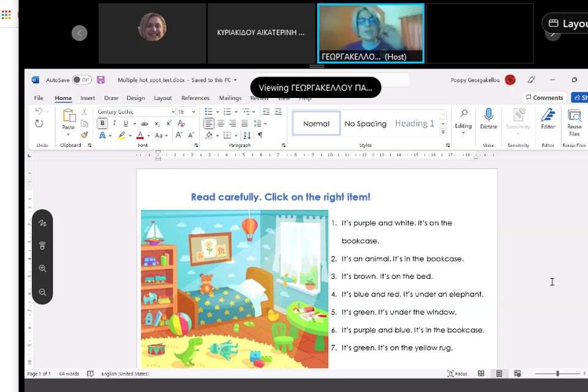Screen dimensions: 588x392
Task: Justify paragraph text
Action: pos(244,123)
